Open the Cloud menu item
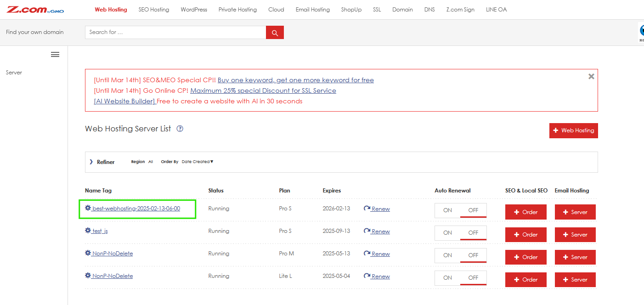This screenshot has width=644, height=305. click(x=276, y=10)
